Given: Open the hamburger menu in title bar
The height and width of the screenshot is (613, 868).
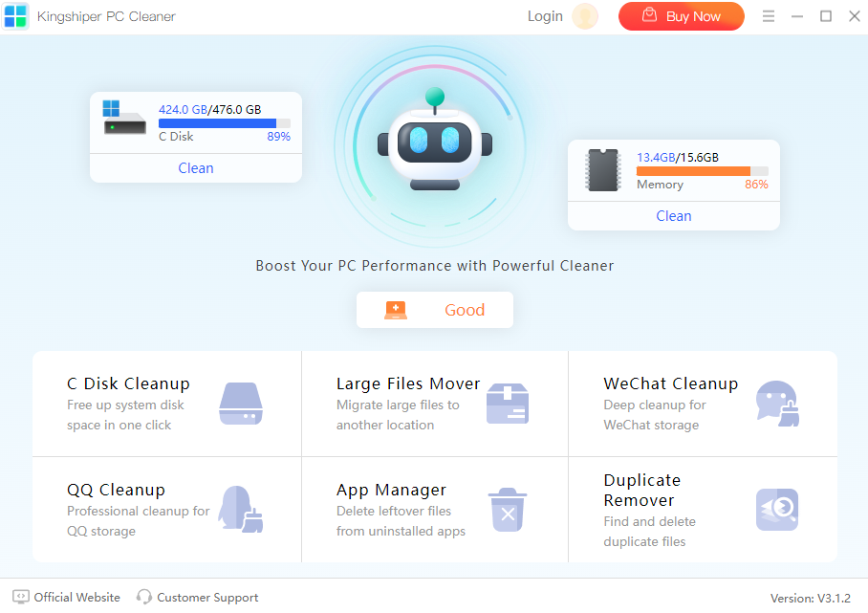Looking at the screenshot, I should pos(769,16).
